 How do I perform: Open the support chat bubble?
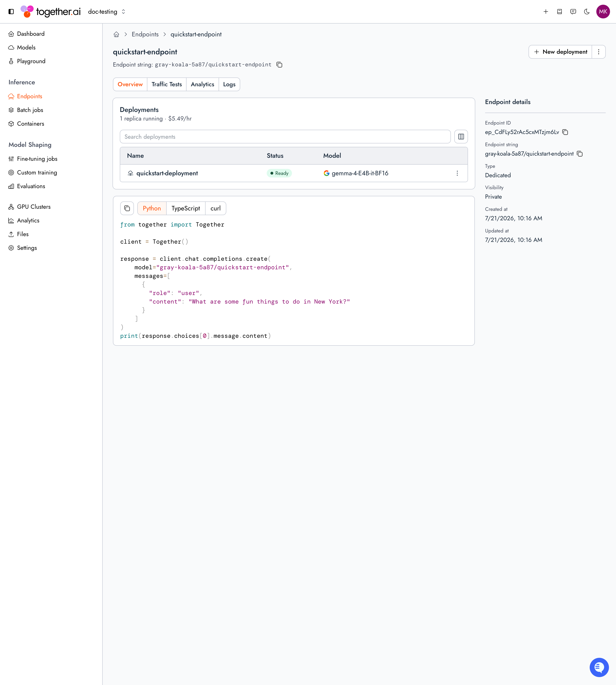(x=599, y=667)
